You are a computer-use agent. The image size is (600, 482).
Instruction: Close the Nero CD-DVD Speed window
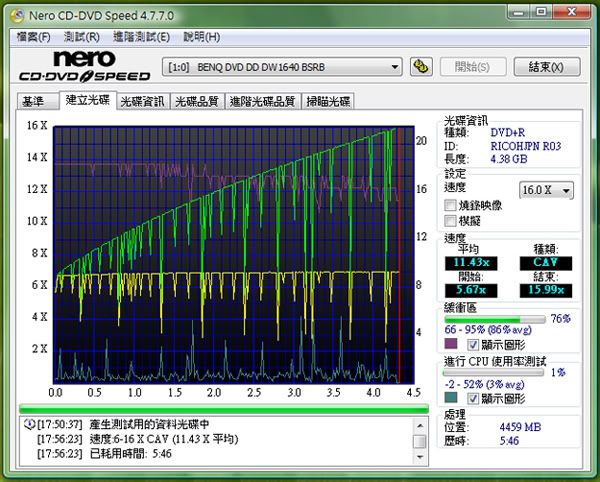click(572, 13)
